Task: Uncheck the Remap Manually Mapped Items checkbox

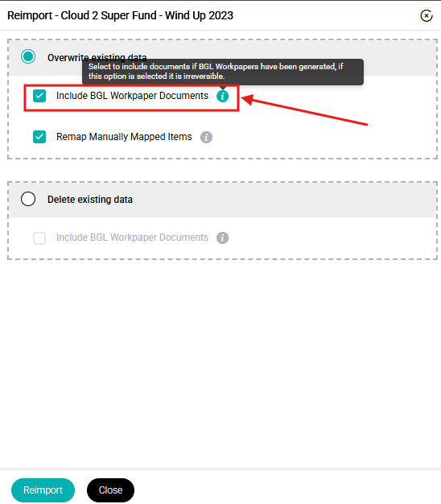Action: (x=39, y=137)
